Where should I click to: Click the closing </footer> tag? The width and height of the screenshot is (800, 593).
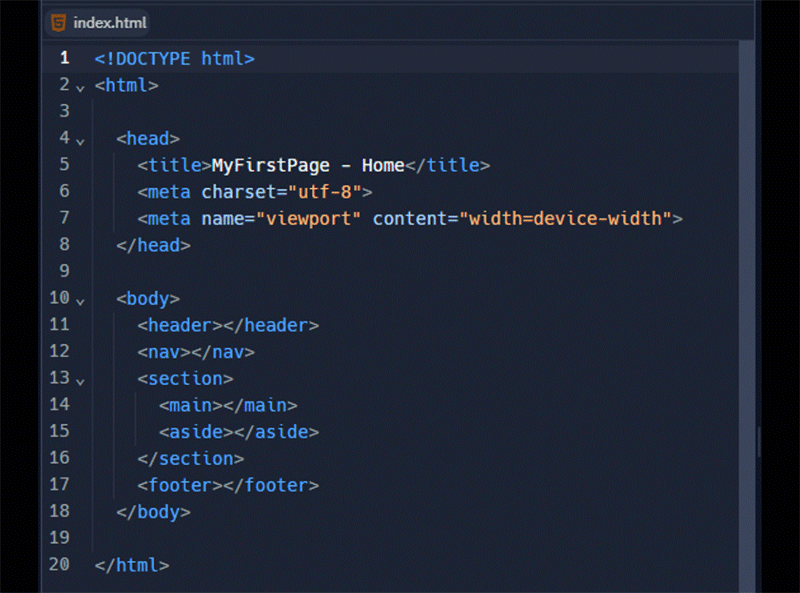[271, 485]
